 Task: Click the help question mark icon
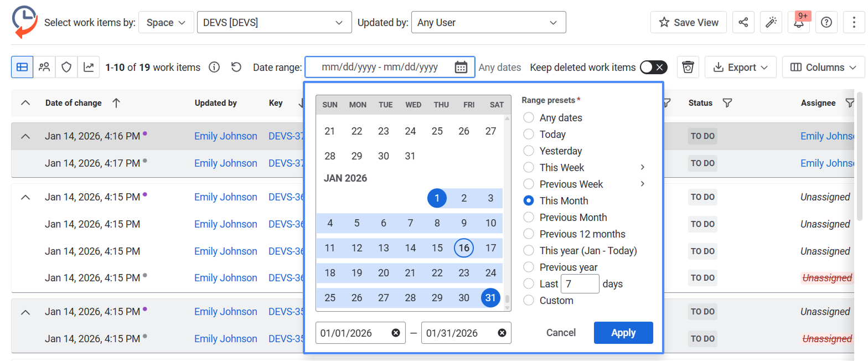pos(826,23)
